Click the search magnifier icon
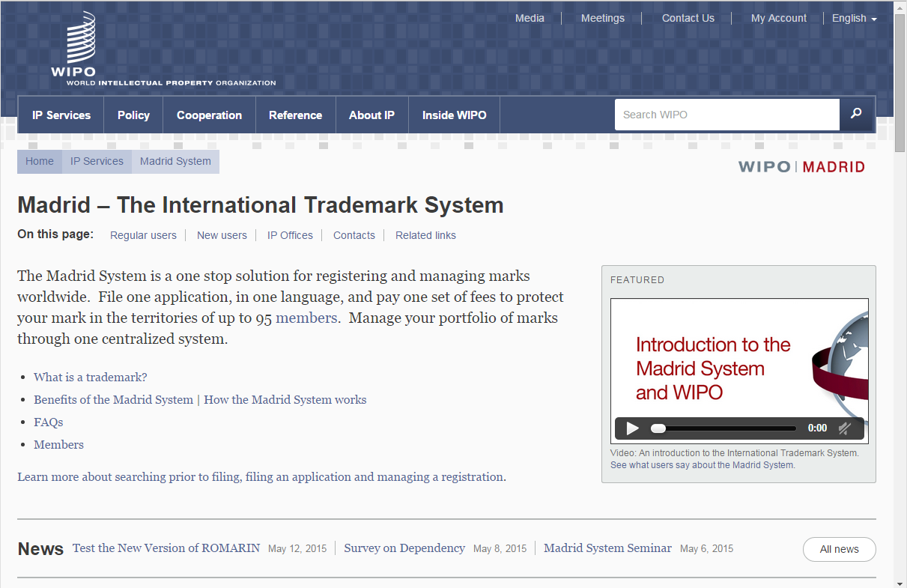 pos(857,115)
